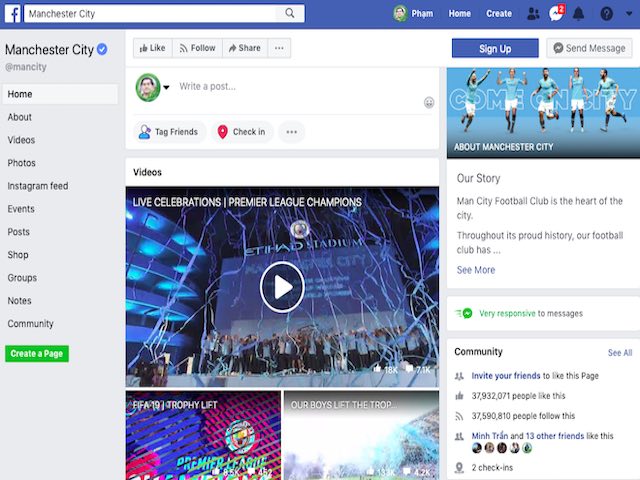Open Our Boys Lift the Trophy video thumbnail
The image size is (640, 480).
(361, 435)
